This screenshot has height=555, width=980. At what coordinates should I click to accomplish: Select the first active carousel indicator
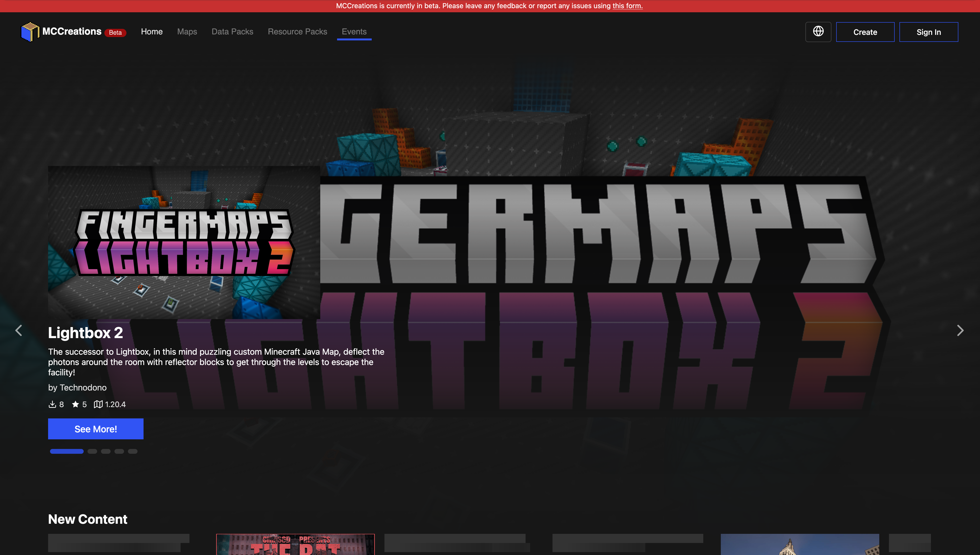click(x=67, y=451)
